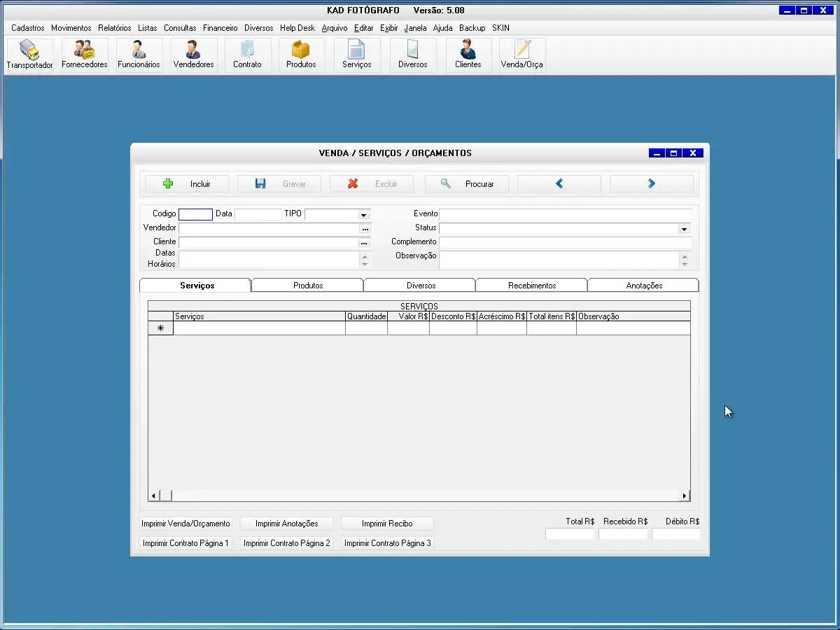
Task: Open the Funcionários toolbar icon
Action: pyautogui.click(x=139, y=55)
